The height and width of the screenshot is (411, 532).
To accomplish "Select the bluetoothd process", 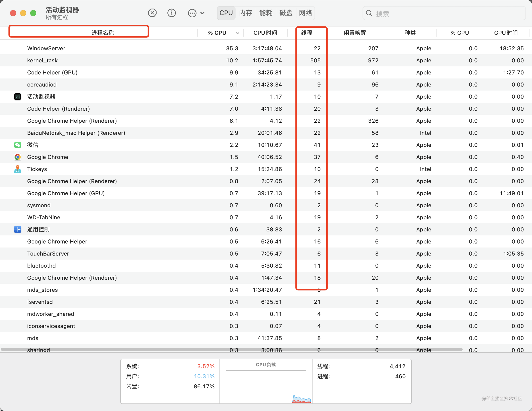I will tap(266, 266).
